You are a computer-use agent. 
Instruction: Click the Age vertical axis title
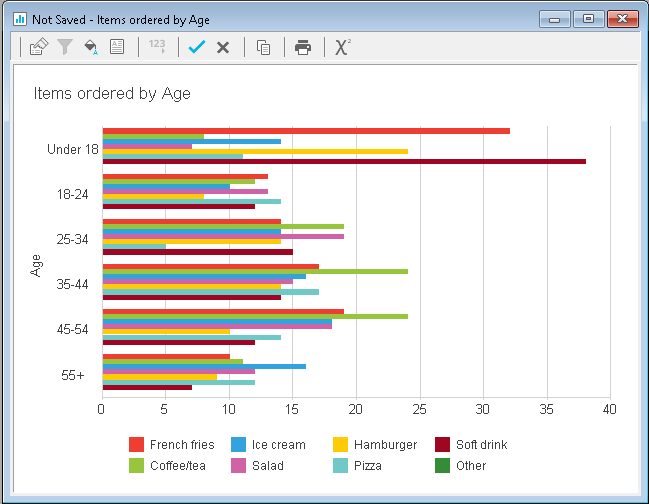click(x=37, y=264)
